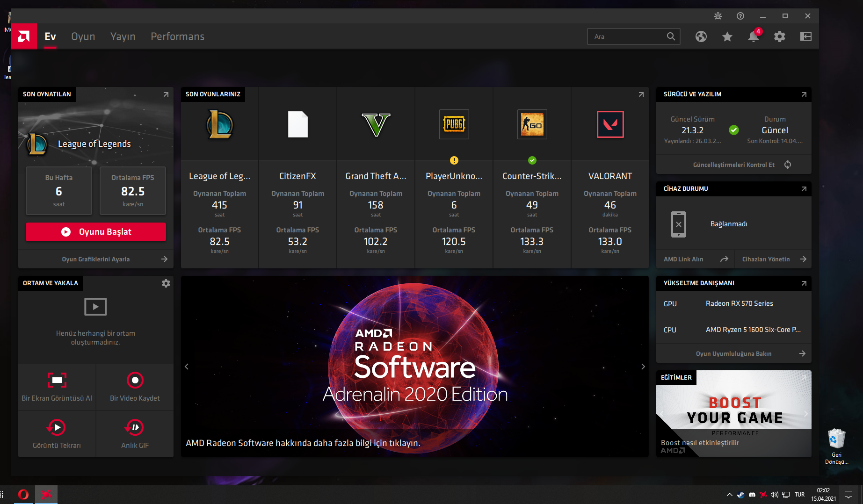
Task: Open Discord icon in system tray
Action: click(752, 495)
